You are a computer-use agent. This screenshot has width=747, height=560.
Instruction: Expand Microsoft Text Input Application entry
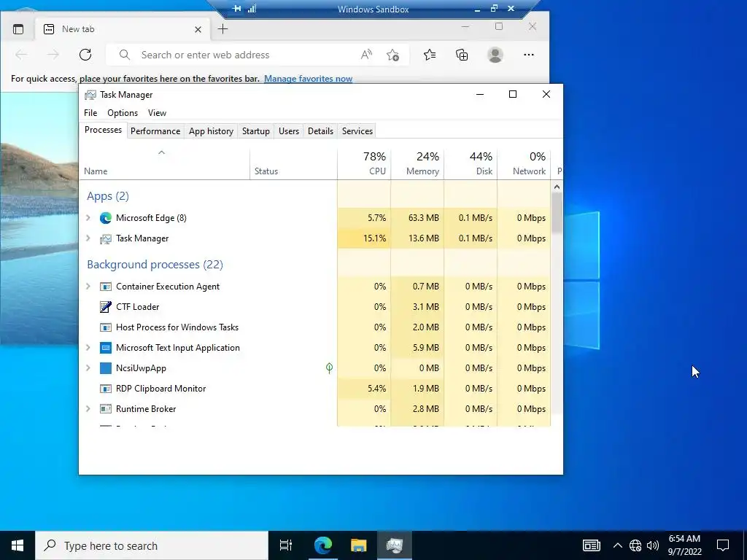88,348
